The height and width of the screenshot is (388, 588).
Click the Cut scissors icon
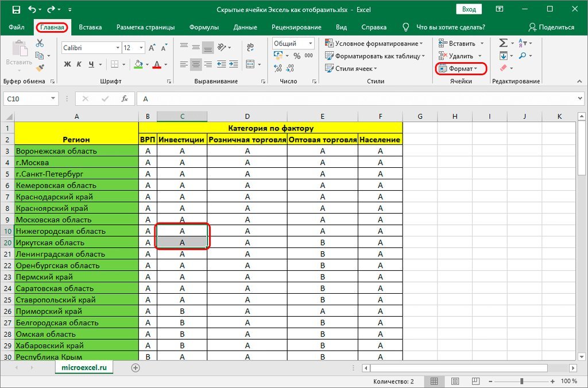coord(40,43)
